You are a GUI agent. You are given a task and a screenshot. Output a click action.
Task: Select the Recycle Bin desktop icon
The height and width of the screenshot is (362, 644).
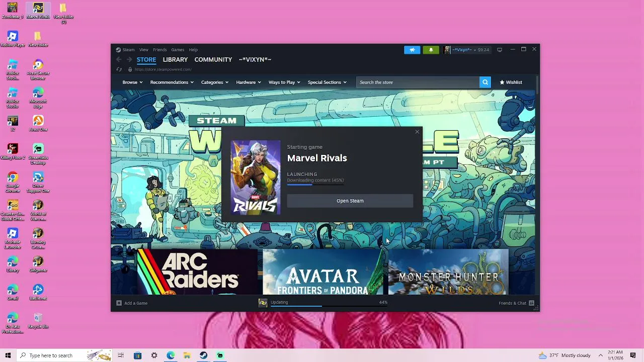[38, 321]
